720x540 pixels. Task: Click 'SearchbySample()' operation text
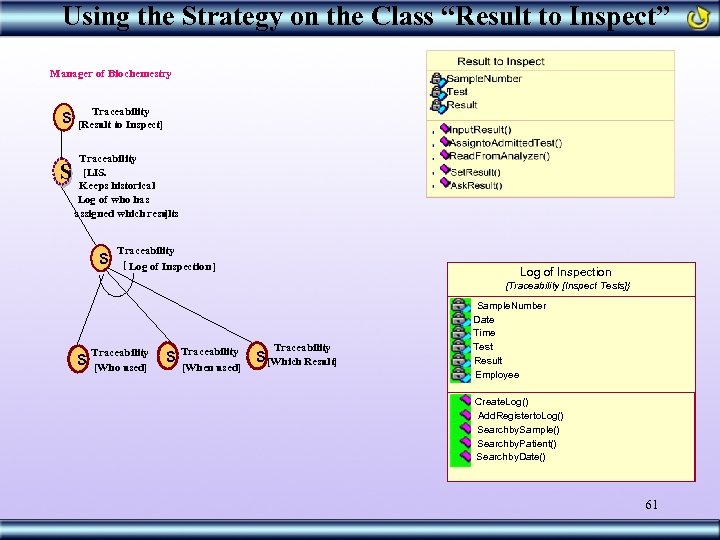click(518, 430)
